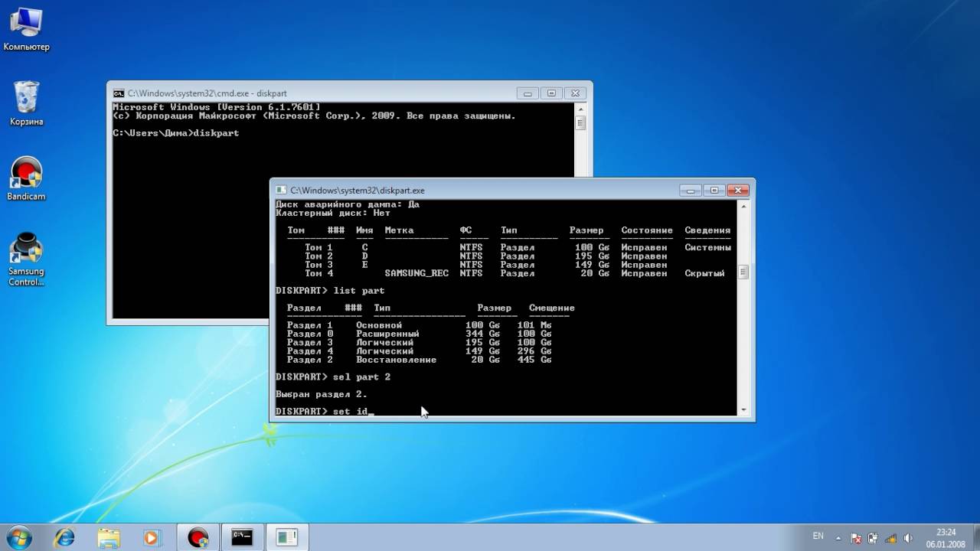Click 'Раздел 3' Логический partition row
This screenshot has height=551, width=980.
[420, 343]
